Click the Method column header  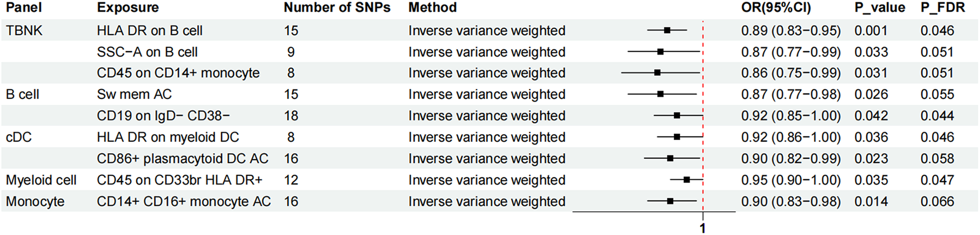pos(432,8)
